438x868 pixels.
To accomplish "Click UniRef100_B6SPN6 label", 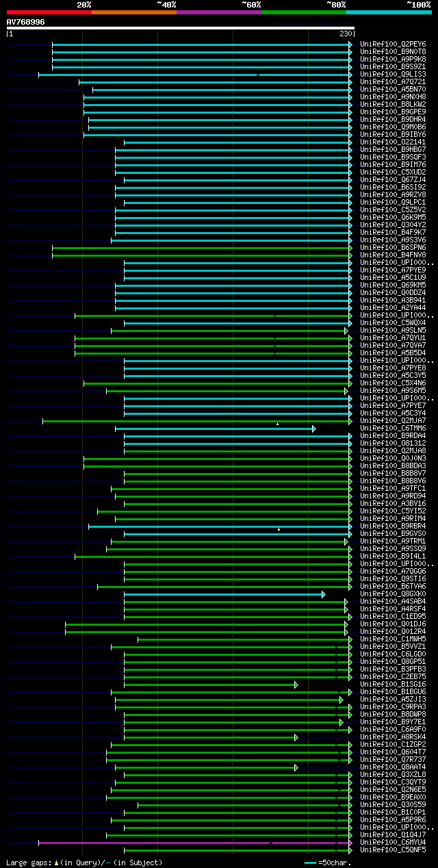I will pyautogui.click(x=393, y=248).
